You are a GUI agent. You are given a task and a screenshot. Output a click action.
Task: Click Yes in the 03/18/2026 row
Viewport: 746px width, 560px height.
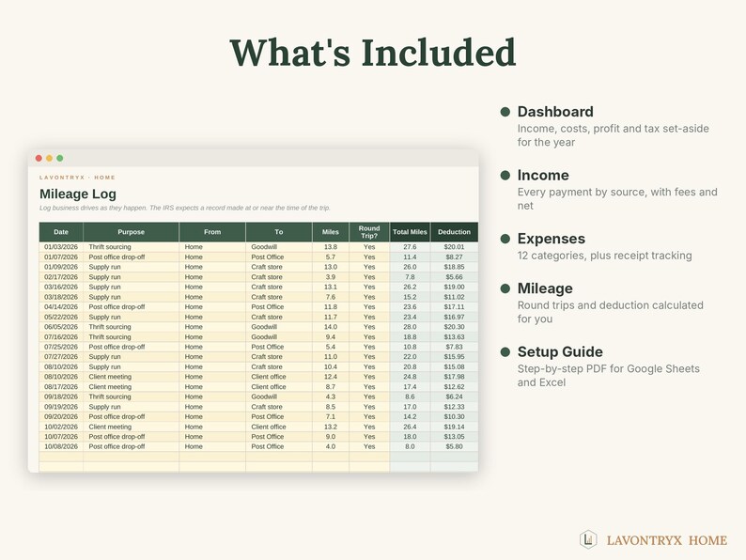tap(369, 297)
